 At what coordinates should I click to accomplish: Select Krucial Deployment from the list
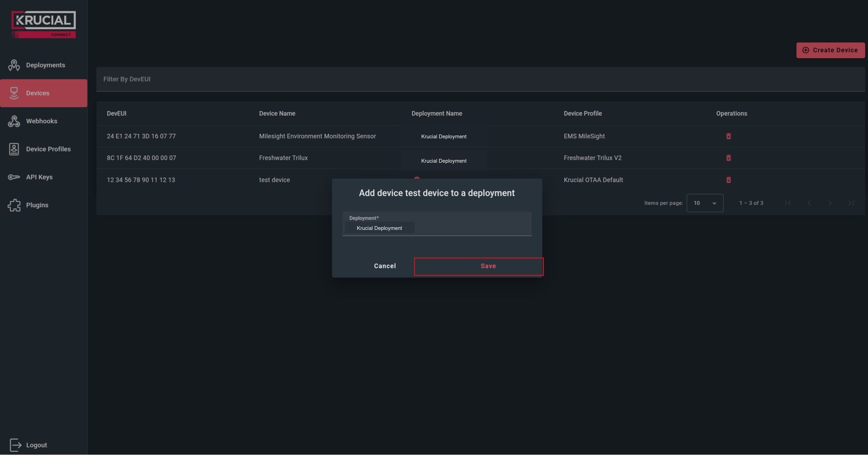point(379,228)
